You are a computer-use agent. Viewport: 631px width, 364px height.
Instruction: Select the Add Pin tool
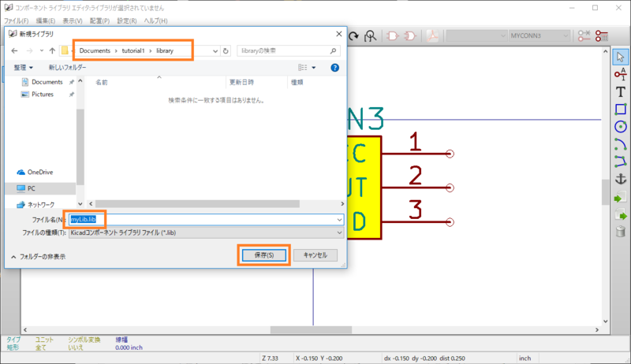pos(620,74)
